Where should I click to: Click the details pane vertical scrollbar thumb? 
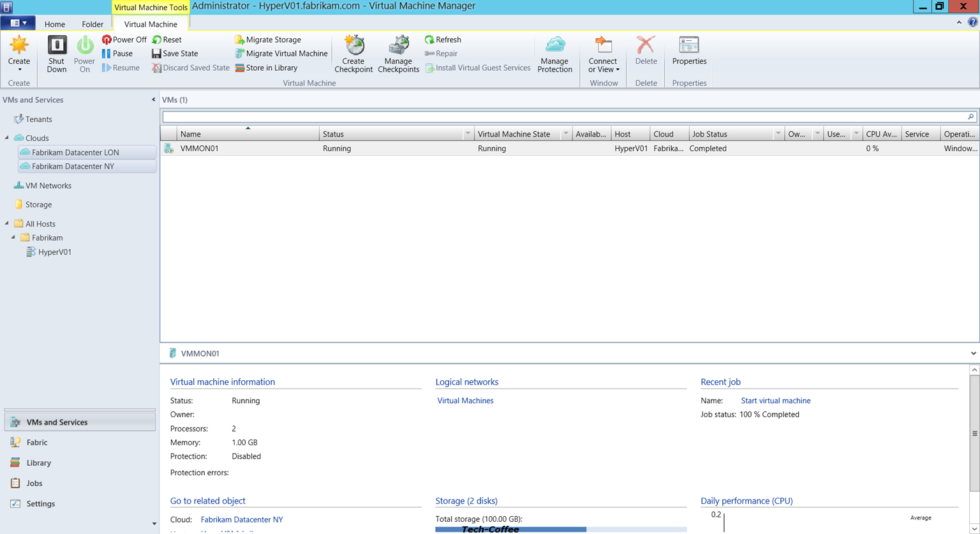tap(974, 434)
